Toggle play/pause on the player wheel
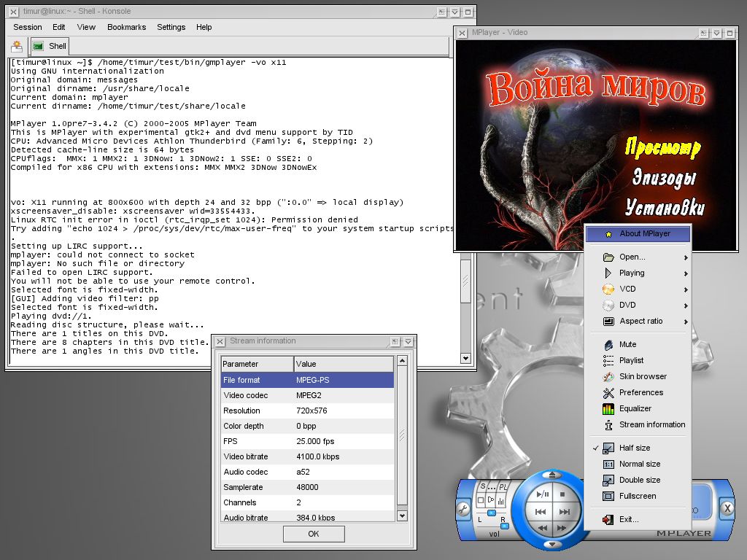The width and height of the screenshot is (747, 560). [x=542, y=494]
